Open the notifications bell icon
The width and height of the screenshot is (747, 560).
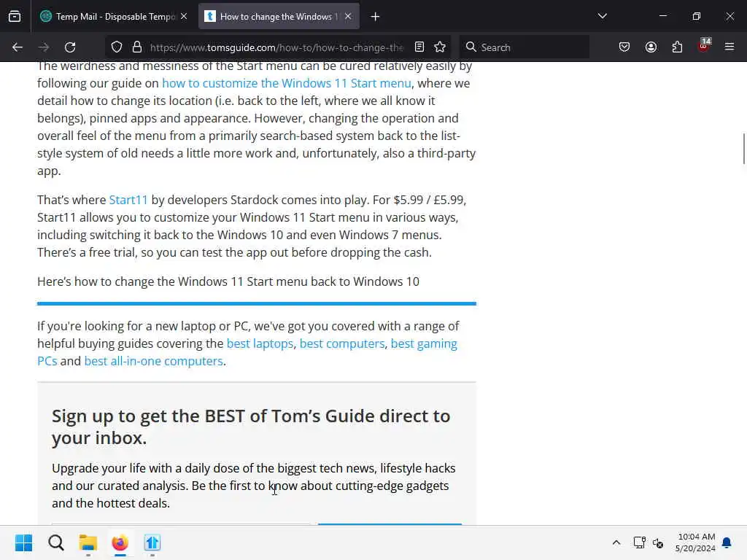point(727,542)
